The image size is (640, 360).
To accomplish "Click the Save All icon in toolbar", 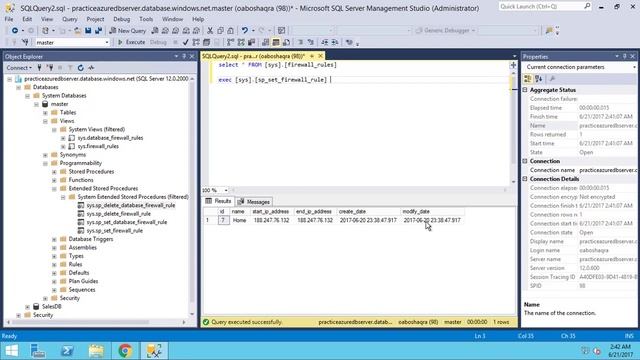I will pos(98,31).
